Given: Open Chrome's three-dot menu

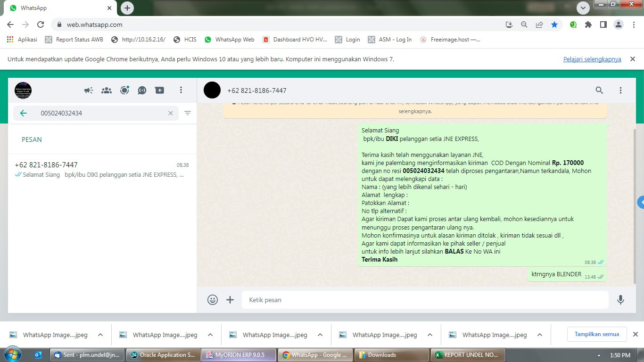Looking at the screenshot, I should pos(634,25).
